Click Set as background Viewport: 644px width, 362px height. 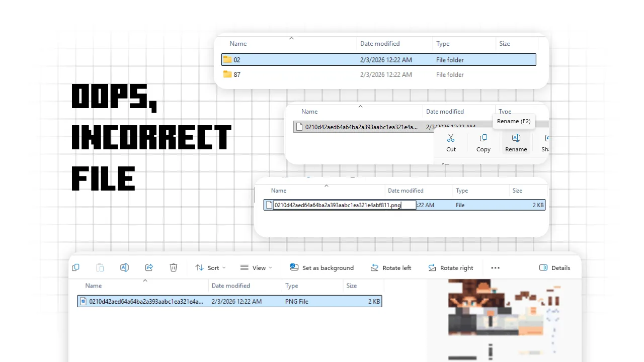click(321, 267)
